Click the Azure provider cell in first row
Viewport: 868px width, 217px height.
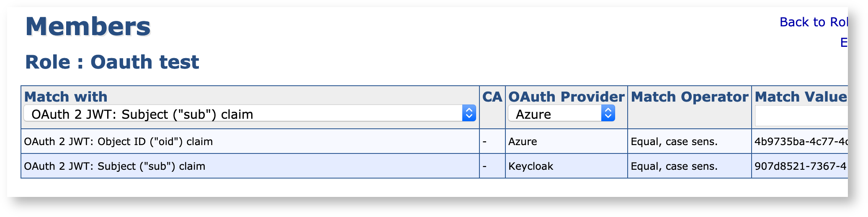[523, 142]
